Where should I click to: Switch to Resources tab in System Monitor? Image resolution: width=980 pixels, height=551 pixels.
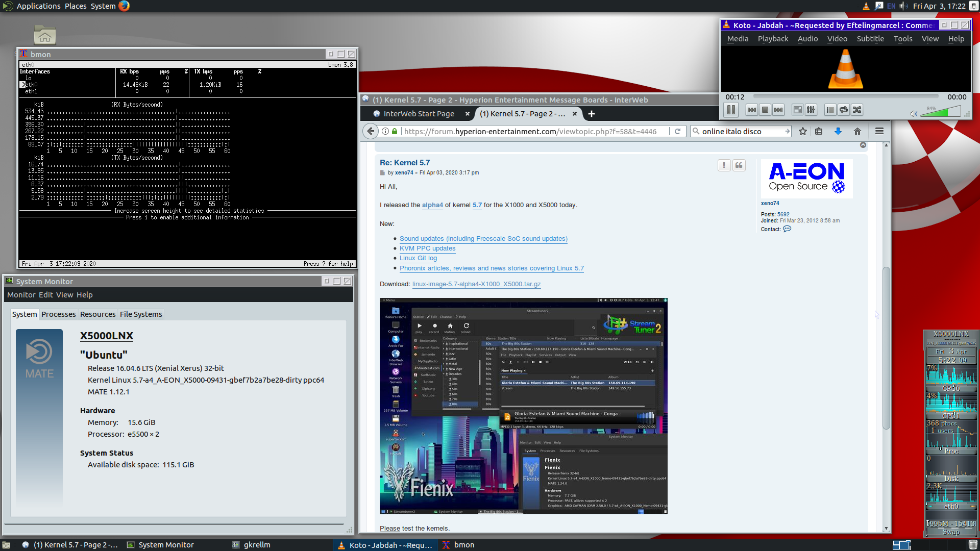pos(97,314)
